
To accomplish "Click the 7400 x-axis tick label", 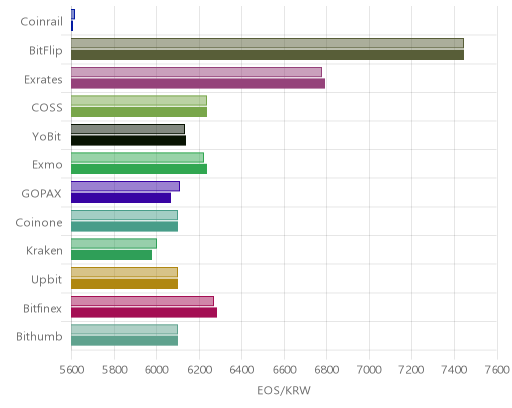I will click(x=454, y=370).
